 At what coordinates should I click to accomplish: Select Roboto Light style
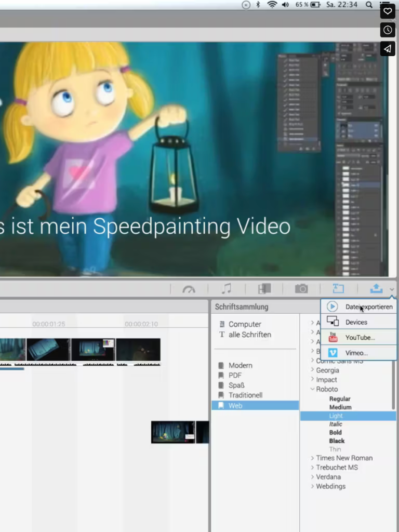(x=348, y=416)
